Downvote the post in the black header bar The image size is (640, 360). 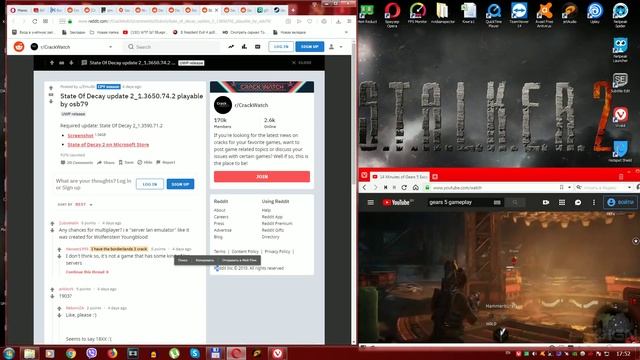pos(71,63)
